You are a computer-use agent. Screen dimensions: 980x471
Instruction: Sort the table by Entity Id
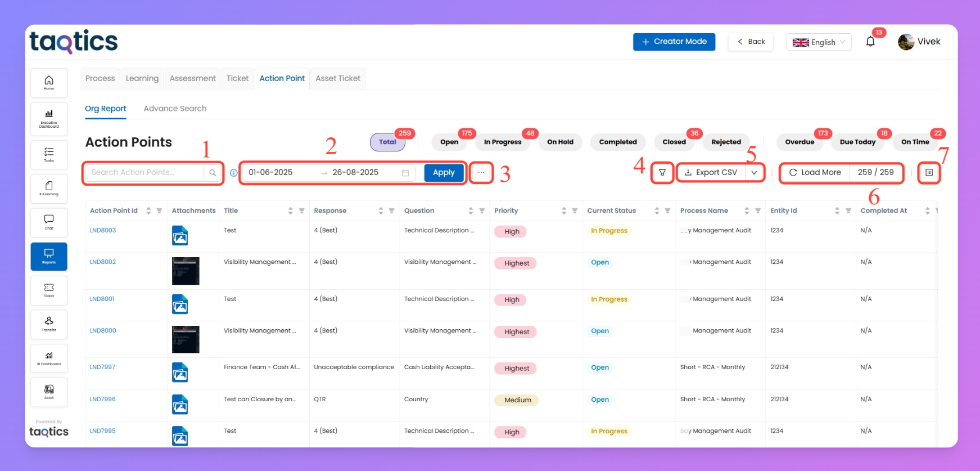pyautogui.click(x=837, y=211)
